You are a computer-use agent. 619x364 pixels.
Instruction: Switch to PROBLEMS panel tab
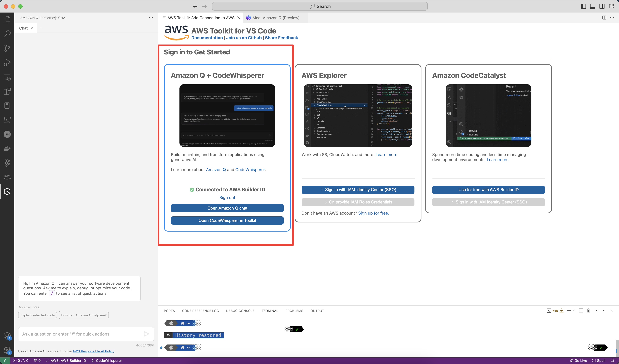point(294,311)
